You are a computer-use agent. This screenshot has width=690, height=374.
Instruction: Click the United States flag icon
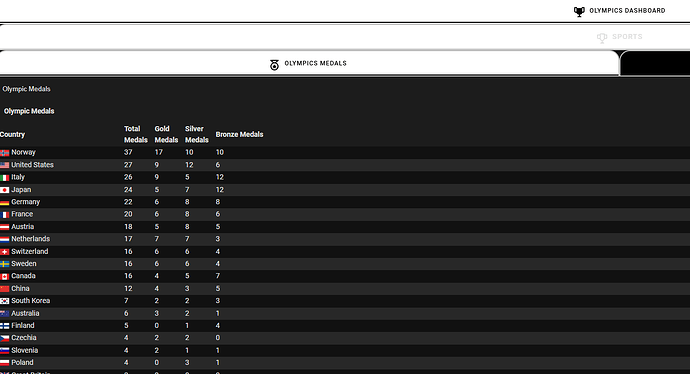[4, 165]
